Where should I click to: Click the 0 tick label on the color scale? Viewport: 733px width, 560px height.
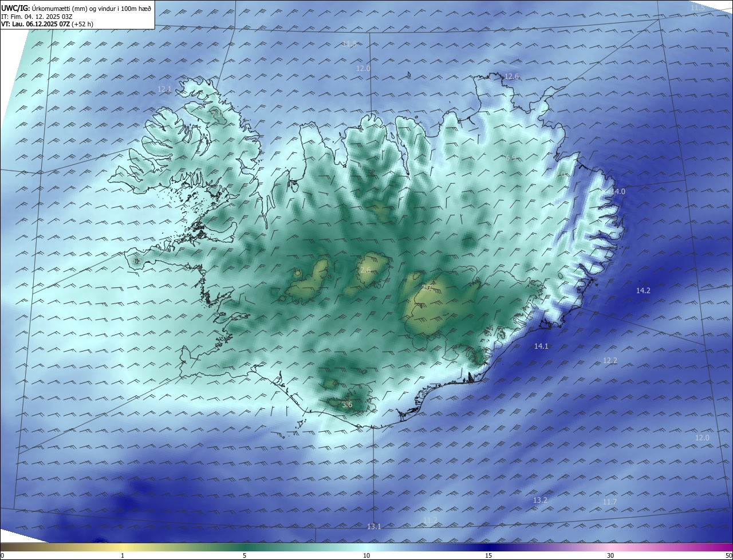click(x=2, y=555)
